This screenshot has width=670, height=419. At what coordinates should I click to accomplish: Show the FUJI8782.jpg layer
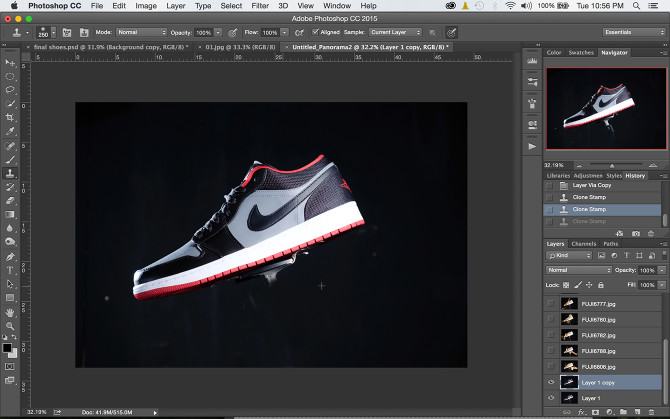click(551, 335)
